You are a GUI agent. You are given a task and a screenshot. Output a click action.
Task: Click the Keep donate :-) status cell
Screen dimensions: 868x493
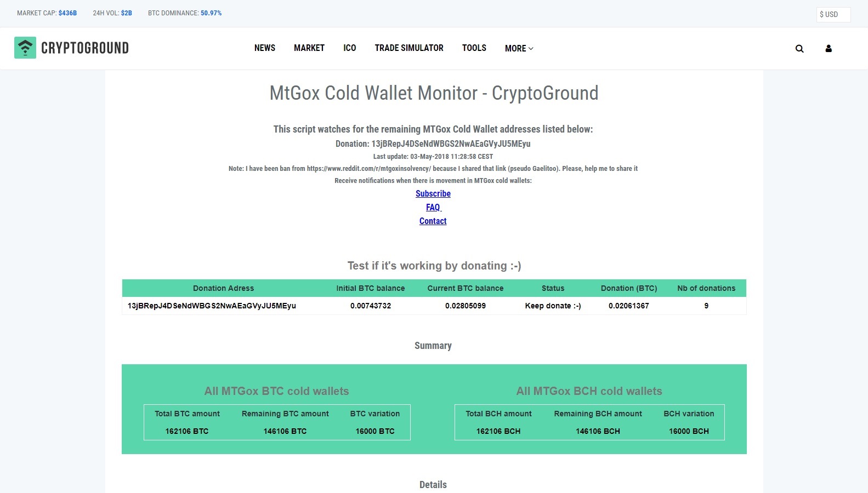pos(553,306)
